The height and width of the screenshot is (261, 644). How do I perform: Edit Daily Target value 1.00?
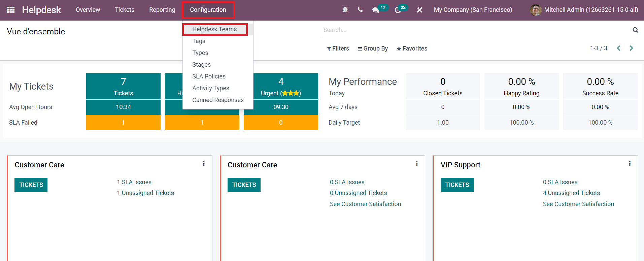[x=443, y=123]
